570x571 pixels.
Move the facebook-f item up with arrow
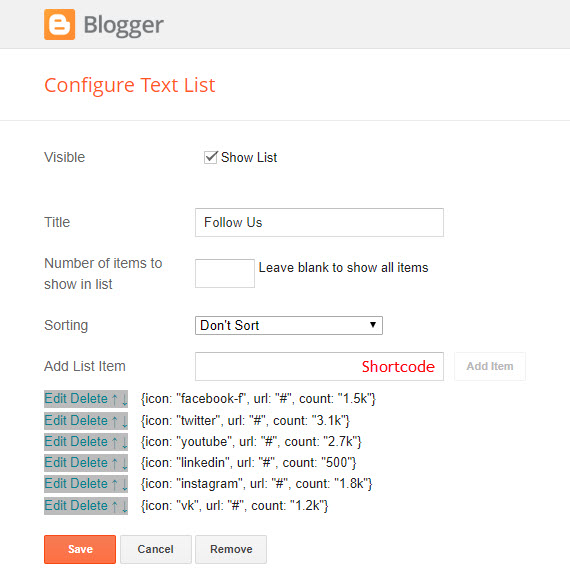114,399
